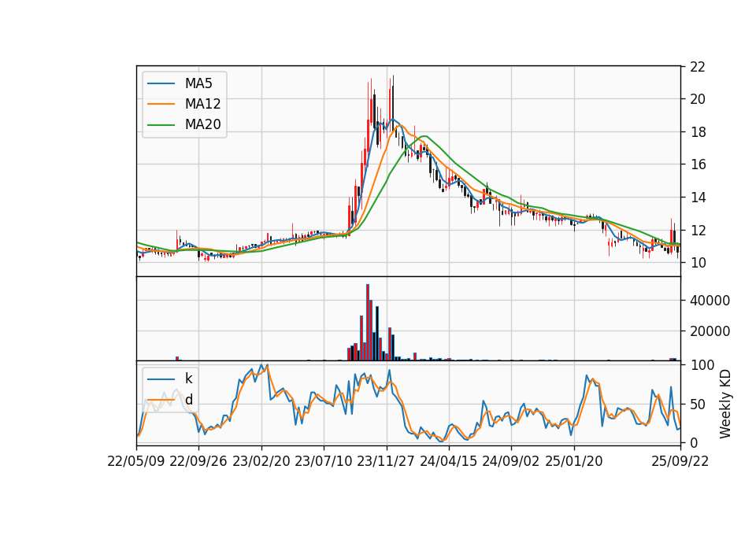Click the price axis label 14
The height and width of the screenshot is (543, 756).
coord(698,198)
